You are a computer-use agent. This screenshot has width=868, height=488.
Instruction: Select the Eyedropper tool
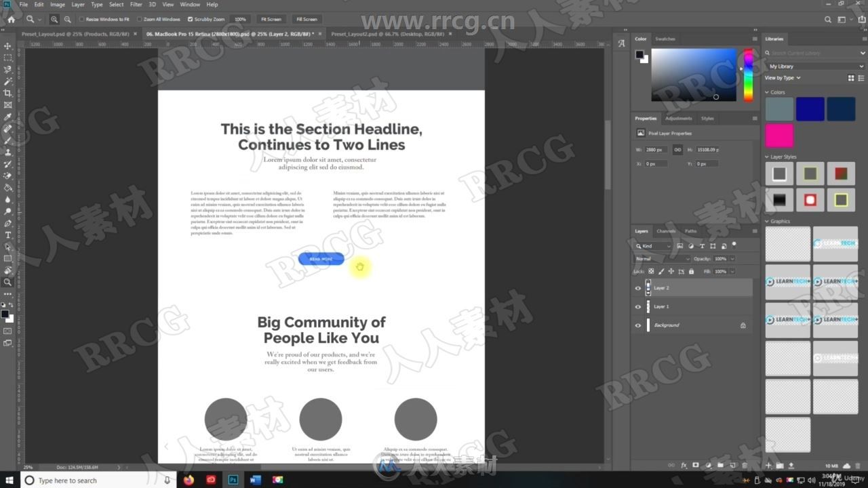pyautogui.click(x=8, y=117)
